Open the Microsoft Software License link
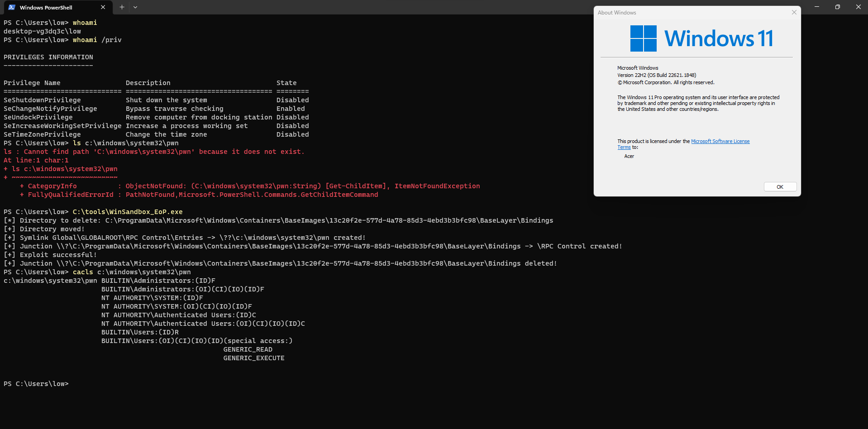868x429 pixels. coord(720,141)
